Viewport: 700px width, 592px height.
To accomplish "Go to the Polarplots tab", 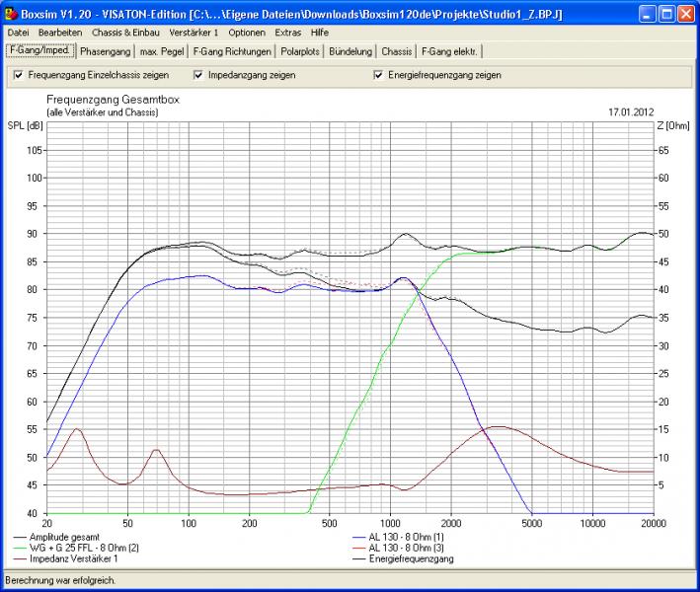I will (x=302, y=51).
